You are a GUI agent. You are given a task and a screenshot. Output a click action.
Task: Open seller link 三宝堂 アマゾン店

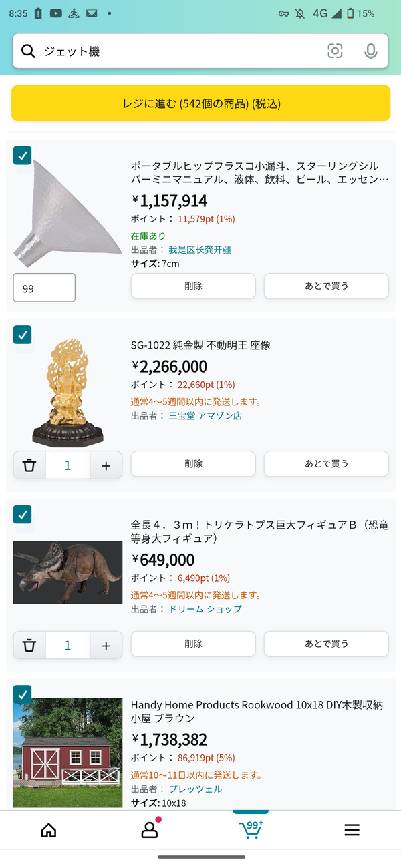[x=205, y=416]
